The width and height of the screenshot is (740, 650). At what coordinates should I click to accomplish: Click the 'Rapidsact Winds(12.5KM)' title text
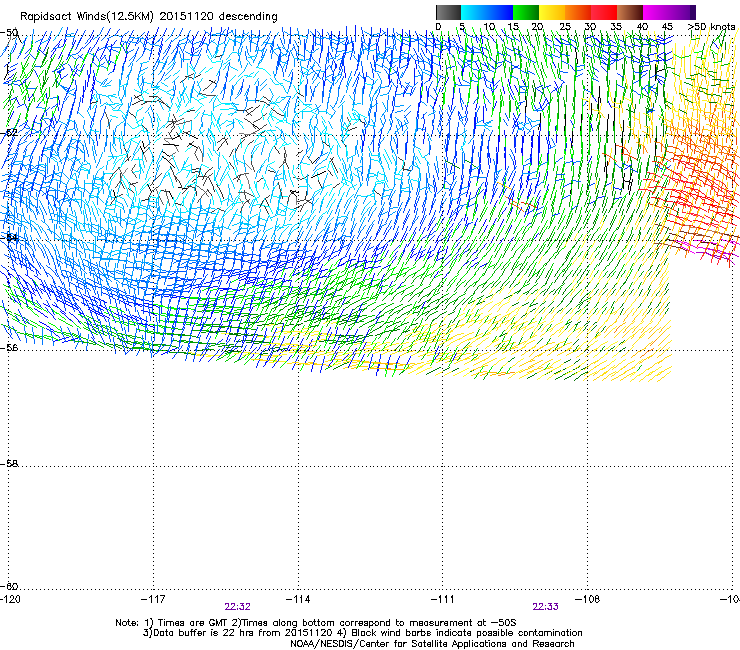(x=87, y=17)
